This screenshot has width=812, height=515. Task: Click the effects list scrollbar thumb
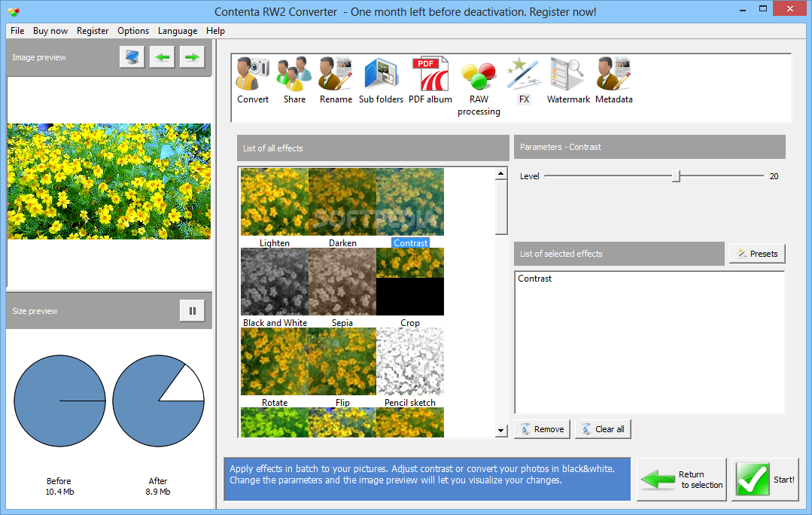tap(500, 207)
